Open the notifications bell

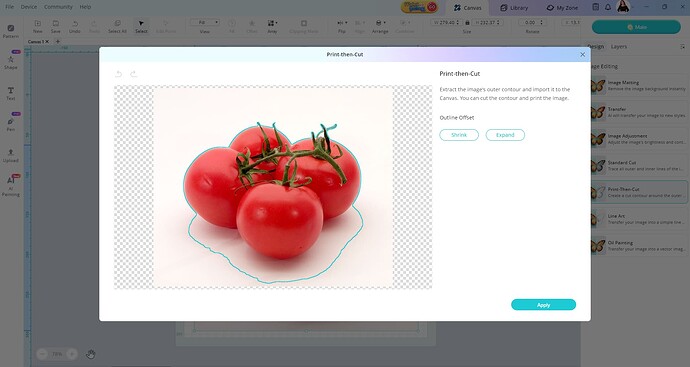608,7
